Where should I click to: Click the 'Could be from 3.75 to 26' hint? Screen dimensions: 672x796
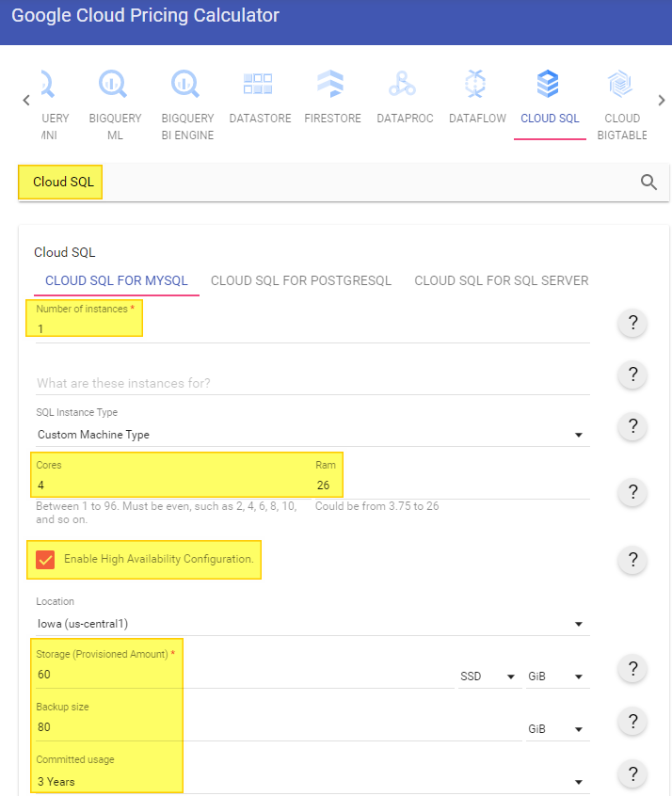tap(376, 506)
